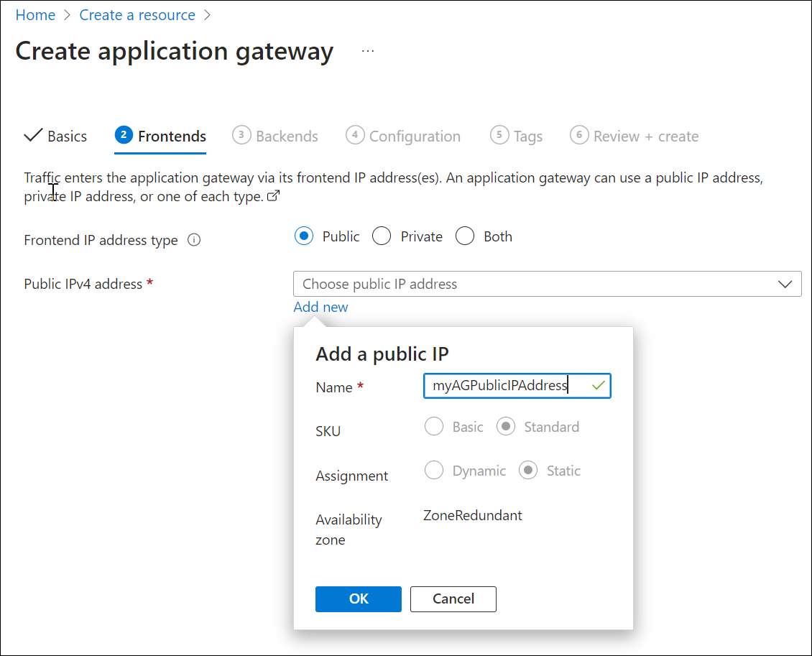Viewport: 812px width, 656px height.
Task: Switch to the Configuration tab
Action: tap(414, 135)
